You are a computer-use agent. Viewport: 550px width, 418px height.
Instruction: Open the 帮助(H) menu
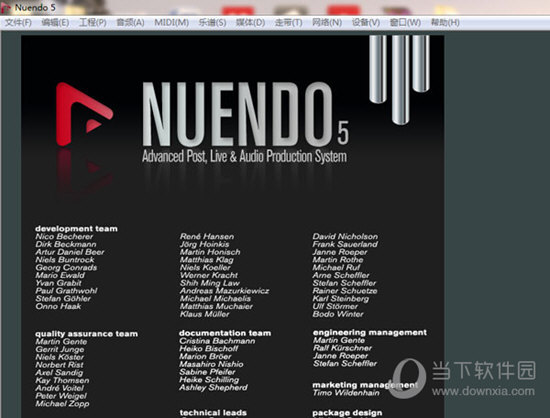(445, 23)
